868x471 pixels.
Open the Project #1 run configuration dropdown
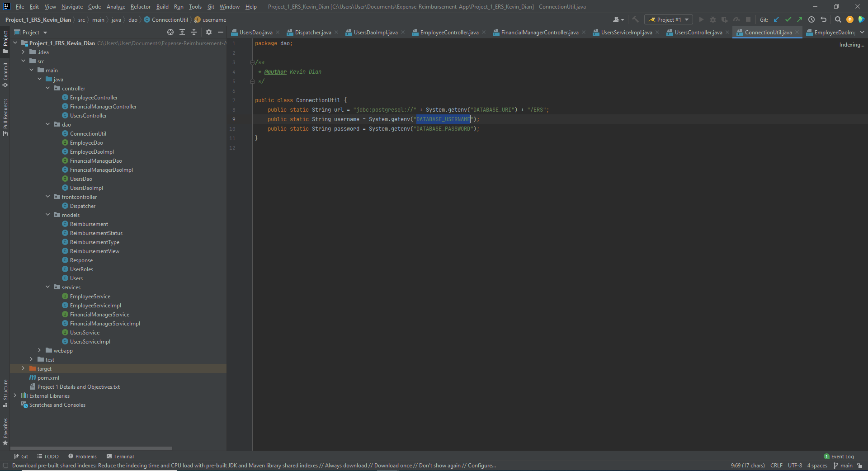(x=669, y=19)
